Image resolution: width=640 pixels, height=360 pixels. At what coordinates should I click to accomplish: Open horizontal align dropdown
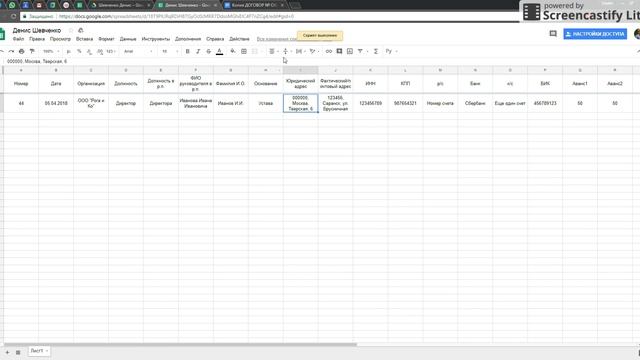click(273, 51)
